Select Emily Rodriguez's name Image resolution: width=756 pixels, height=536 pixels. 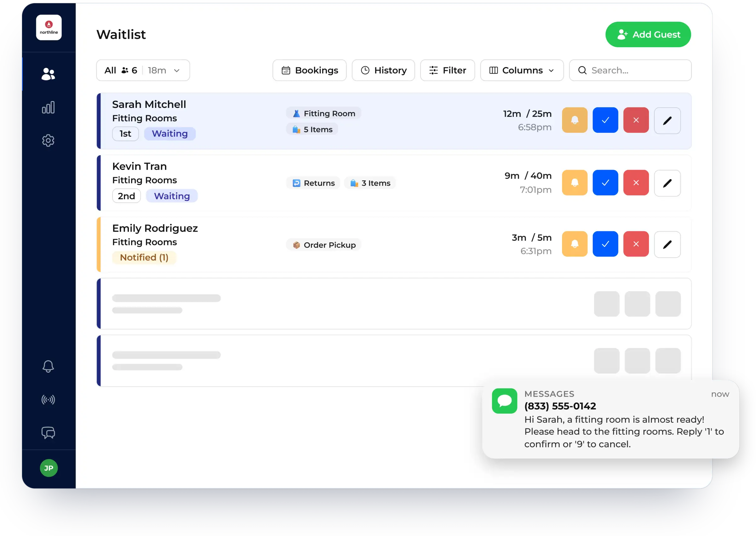click(155, 229)
